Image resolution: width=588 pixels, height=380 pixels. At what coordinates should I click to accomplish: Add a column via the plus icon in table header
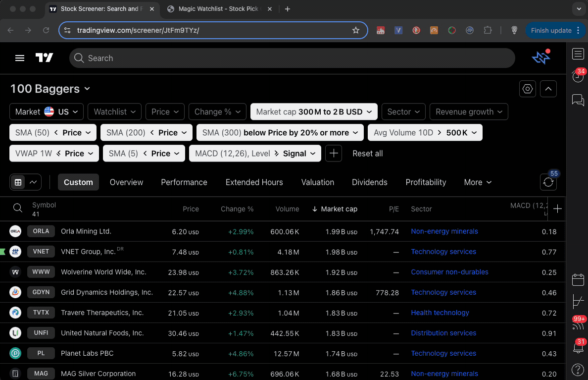(x=556, y=209)
